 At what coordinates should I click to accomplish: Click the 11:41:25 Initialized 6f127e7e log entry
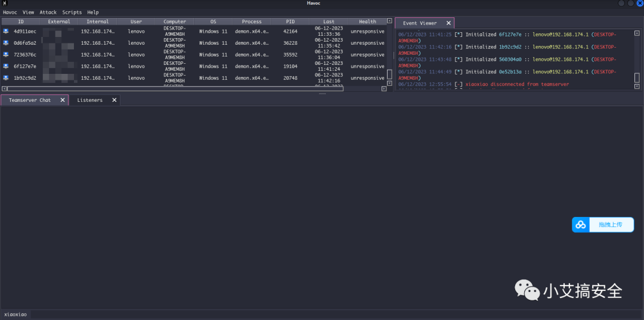pos(507,38)
